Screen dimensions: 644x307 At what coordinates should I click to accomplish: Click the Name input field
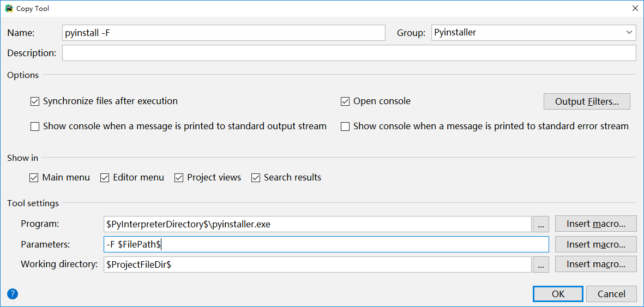(224, 33)
